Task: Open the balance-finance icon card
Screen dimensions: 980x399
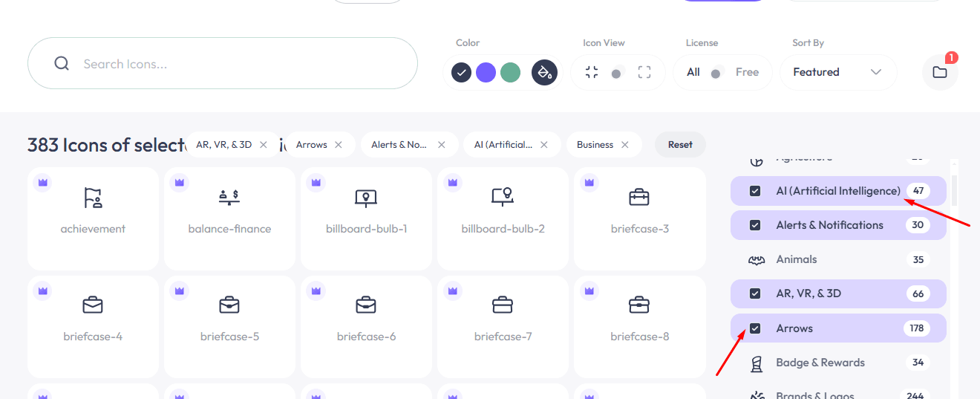Action: click(229, 218)
